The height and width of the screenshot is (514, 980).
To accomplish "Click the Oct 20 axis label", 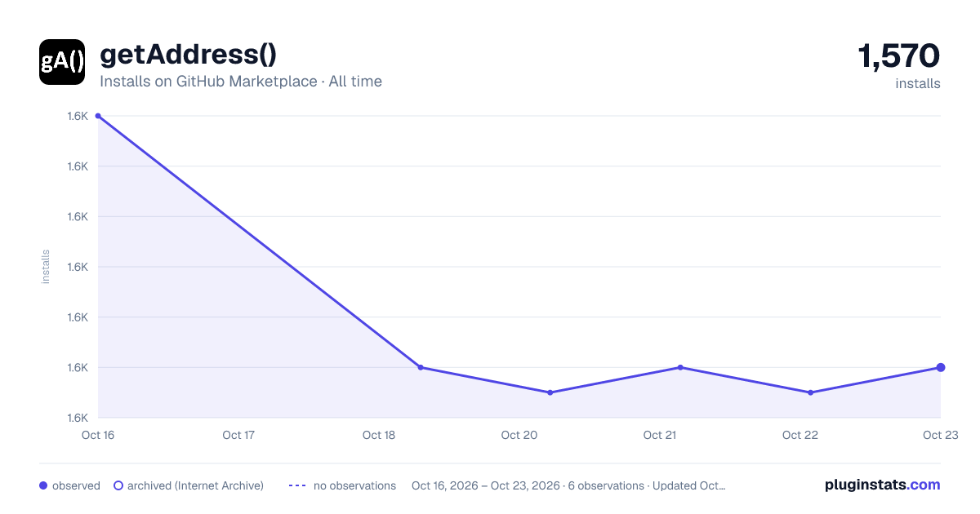I will [519, 435].
